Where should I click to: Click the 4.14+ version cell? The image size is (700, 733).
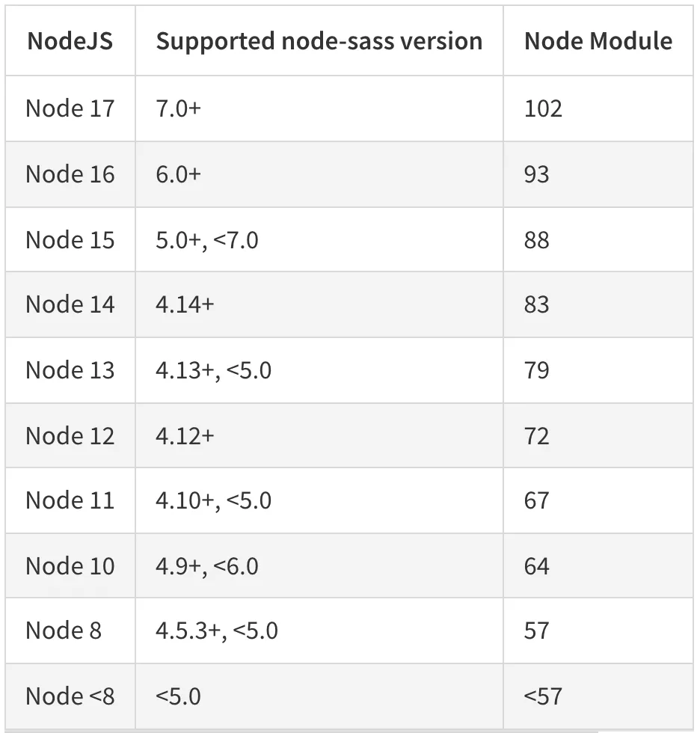coord(185,304)
